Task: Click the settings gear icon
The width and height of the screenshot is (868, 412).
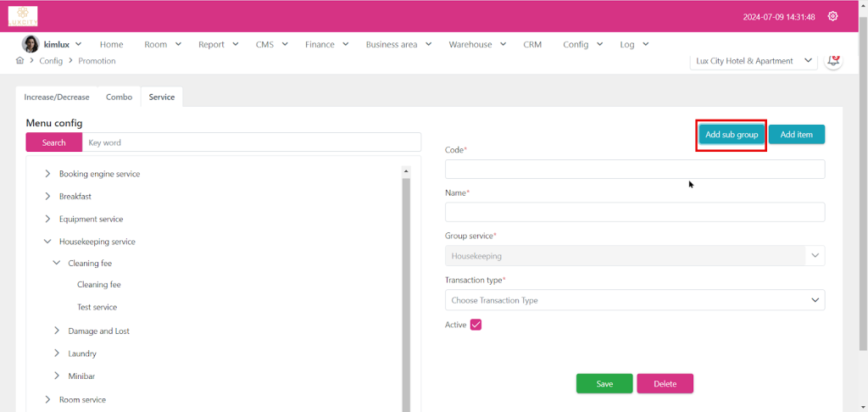Action: [832, 16]
